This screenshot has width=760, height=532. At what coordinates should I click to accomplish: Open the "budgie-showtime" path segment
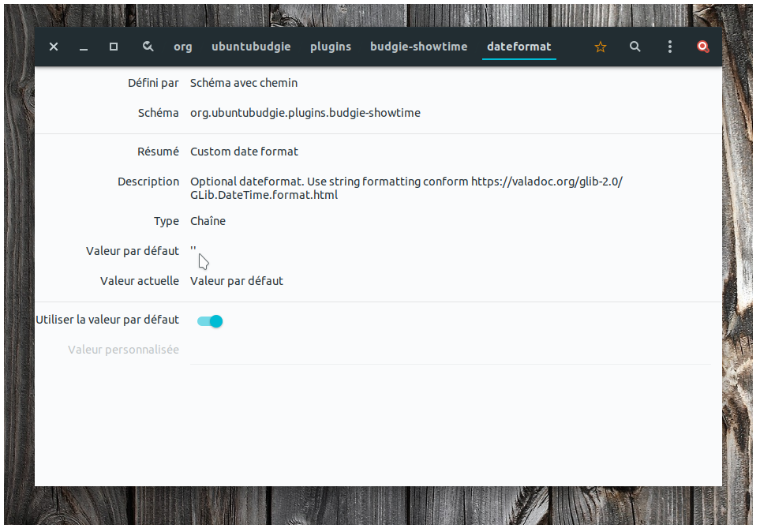pos(419,47)
